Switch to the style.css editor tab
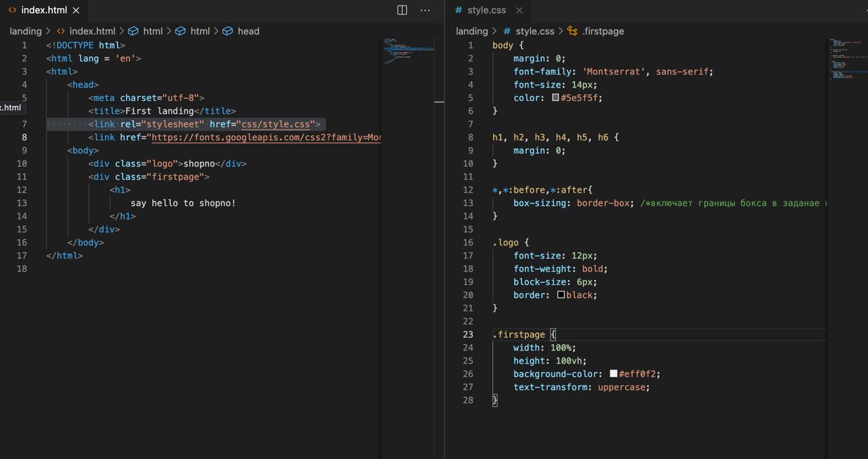The image size is (868, 459). 486,10
